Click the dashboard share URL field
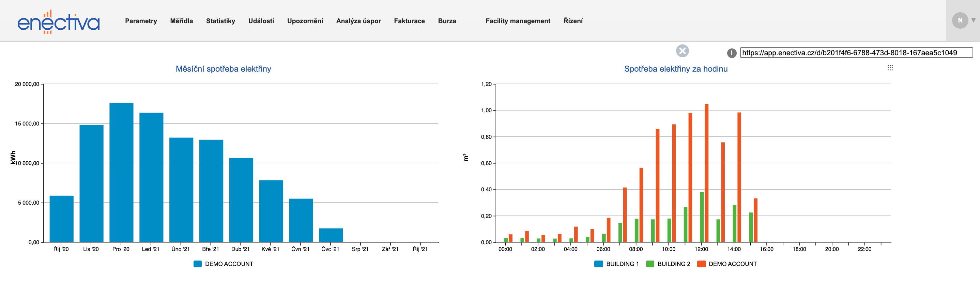980x281 pixels. pyautogui.click(x=856, y=53)
